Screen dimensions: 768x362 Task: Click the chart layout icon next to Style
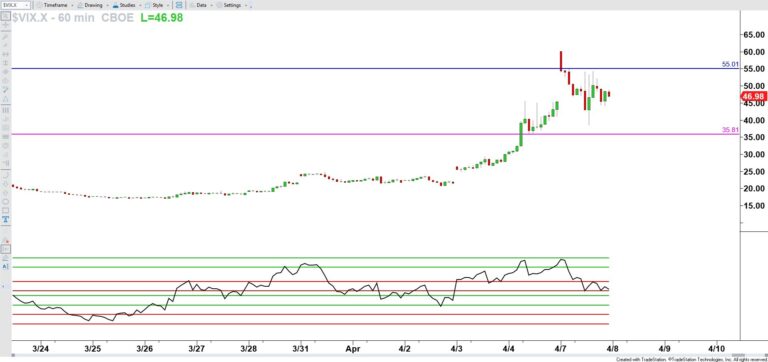click(179, 5)
